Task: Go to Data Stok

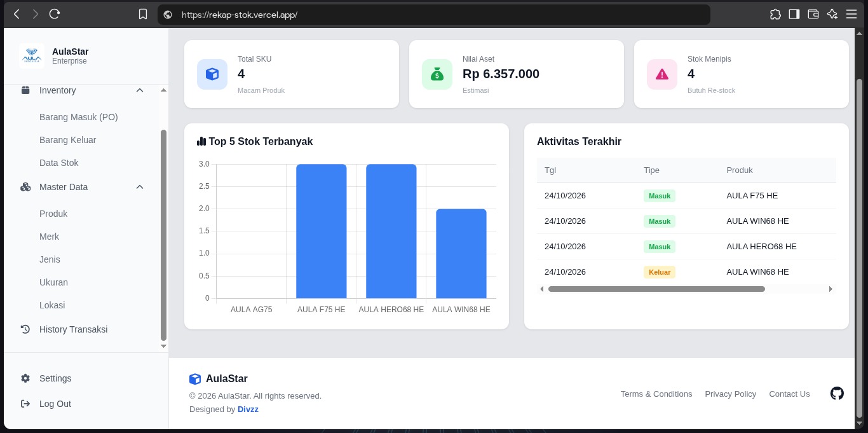Action: [x=59, y=163]
